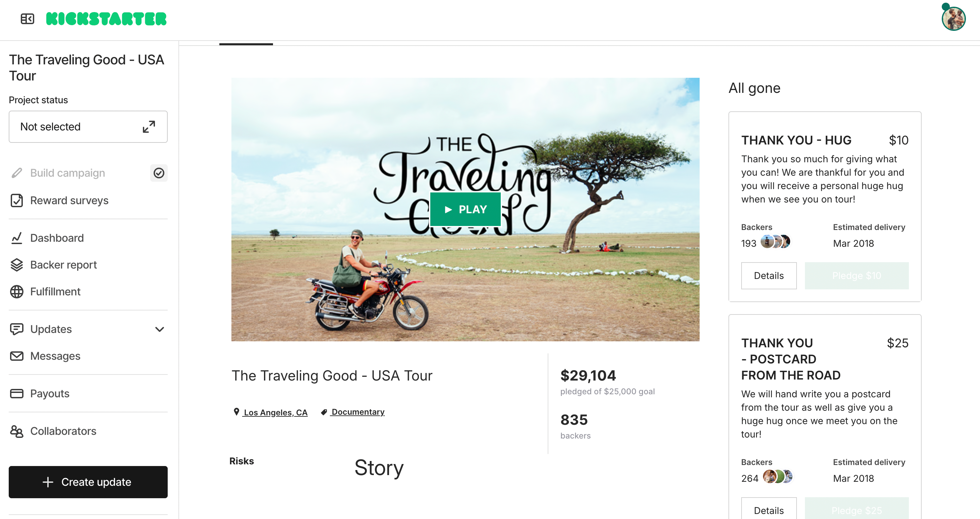This screenshot has width=980, height=519.
Task: Click the Dashboard chart icon
Action: [17, 238]
